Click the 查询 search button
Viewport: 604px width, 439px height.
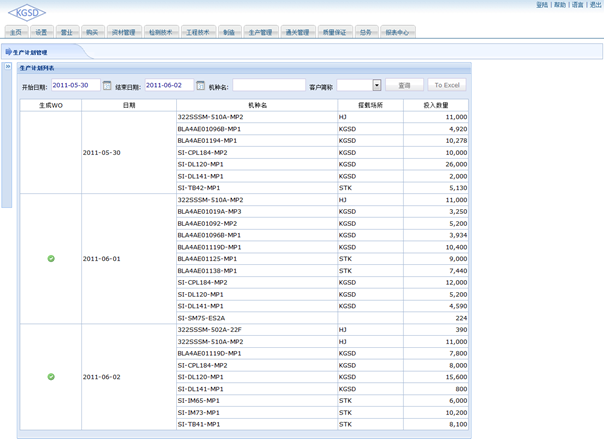pyautogui.click(x=404, y=85)
